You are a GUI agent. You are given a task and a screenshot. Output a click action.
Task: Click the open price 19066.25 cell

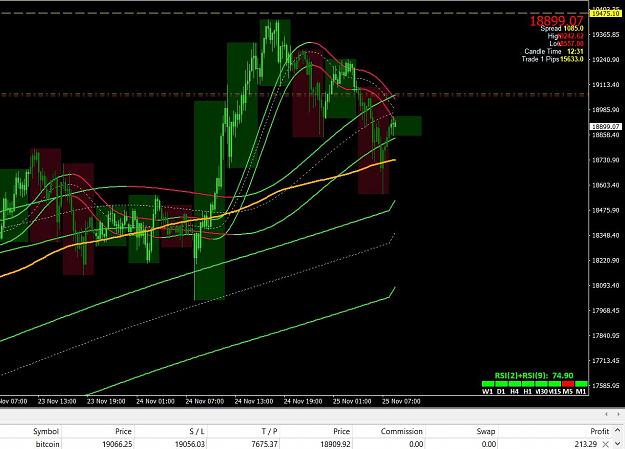tap(118, 444)
